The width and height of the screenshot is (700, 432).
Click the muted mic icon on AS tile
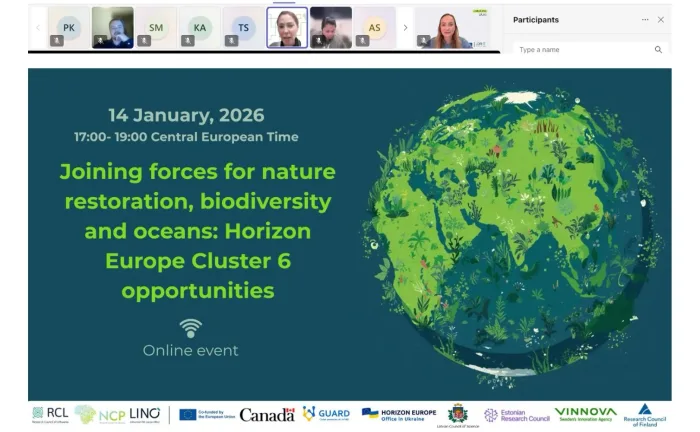(363, 41)
